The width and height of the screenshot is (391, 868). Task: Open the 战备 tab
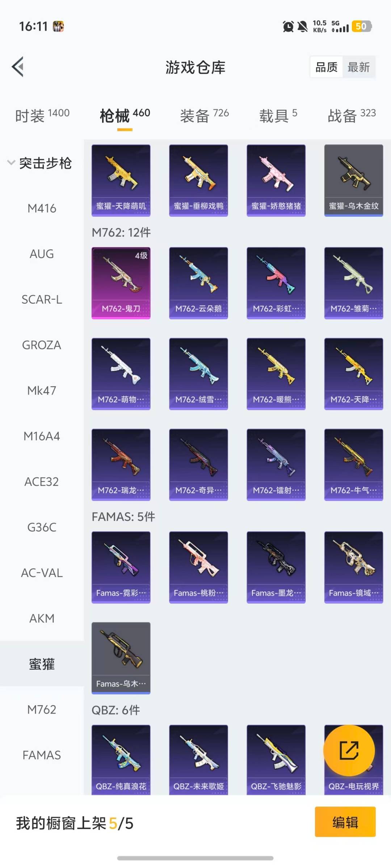coord(352,116)
